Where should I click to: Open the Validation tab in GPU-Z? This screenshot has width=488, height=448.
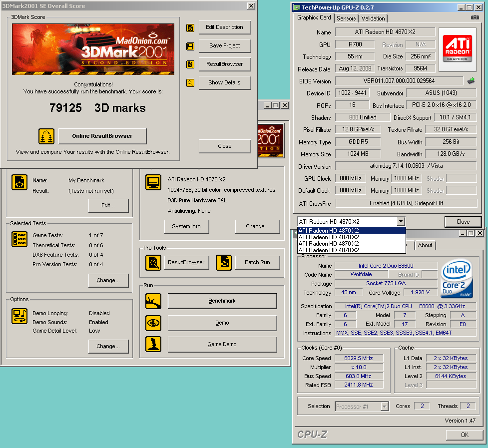(x=373, y=18)
